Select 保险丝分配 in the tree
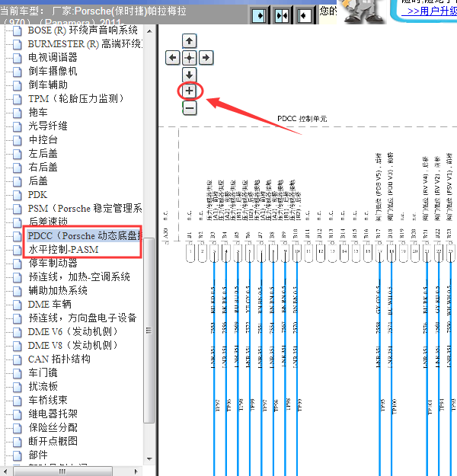 [x=53, y=427]
